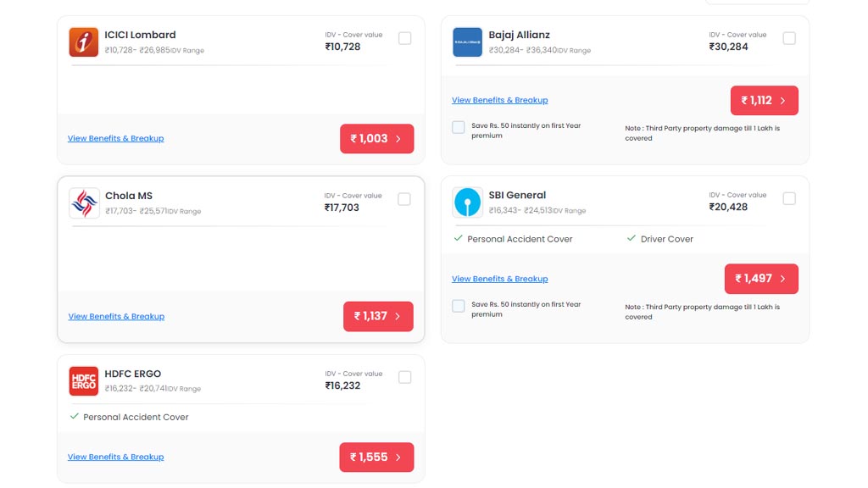Buy ICICI Lombard plan at ₹1,003

377,138
